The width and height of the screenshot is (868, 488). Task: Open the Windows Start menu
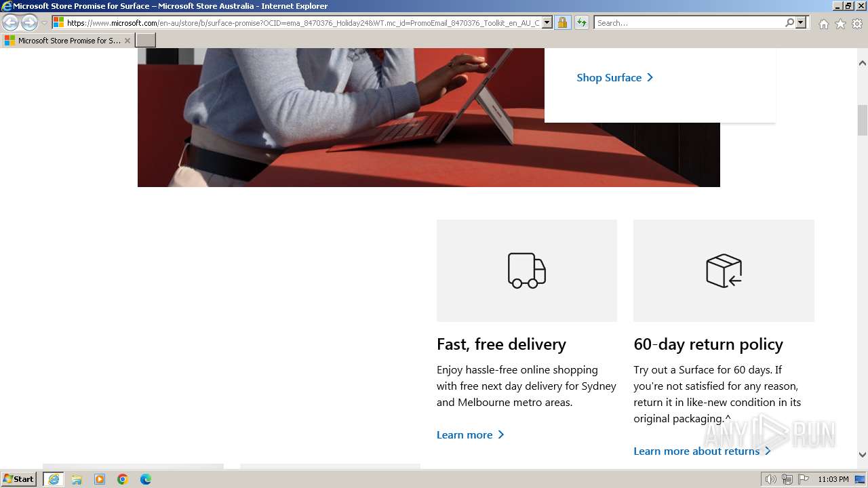[19, 479]
